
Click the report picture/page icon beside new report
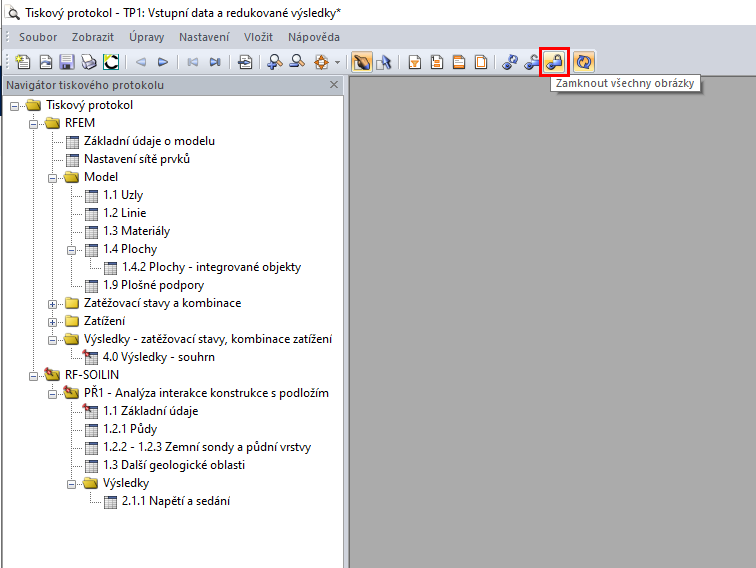pos(46,62)
